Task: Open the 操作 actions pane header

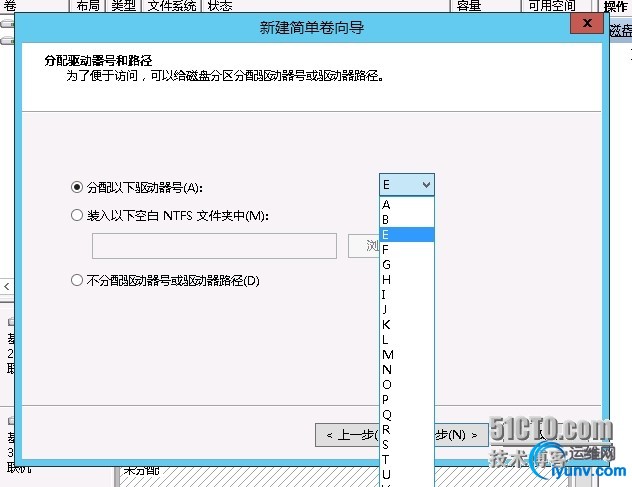Action: [615, 6]
